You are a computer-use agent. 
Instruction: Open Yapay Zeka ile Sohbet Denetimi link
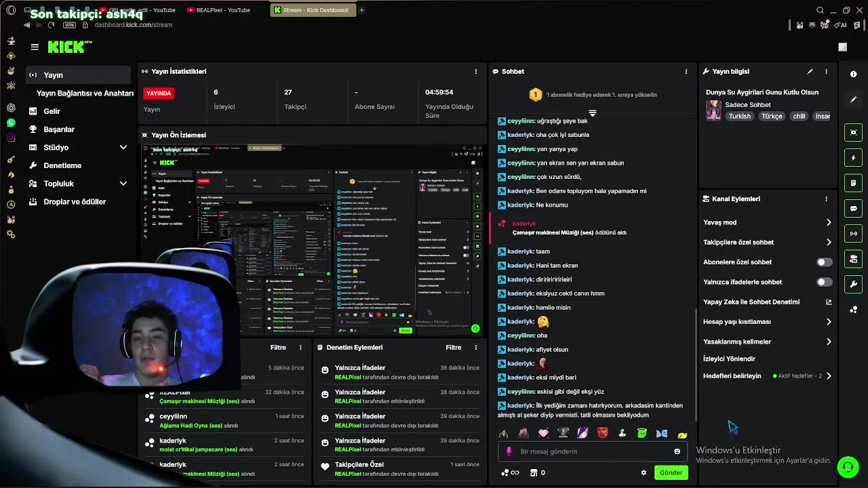768,302
